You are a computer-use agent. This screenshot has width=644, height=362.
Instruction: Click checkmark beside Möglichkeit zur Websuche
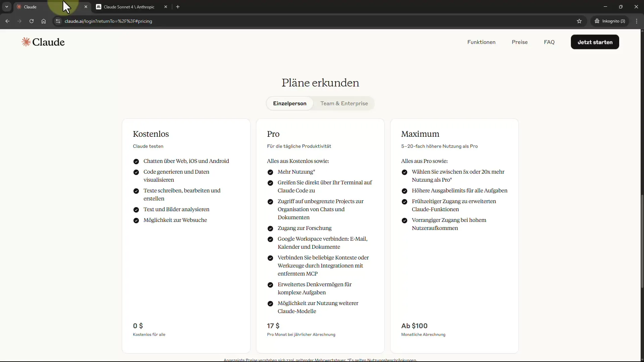(136, 221)
